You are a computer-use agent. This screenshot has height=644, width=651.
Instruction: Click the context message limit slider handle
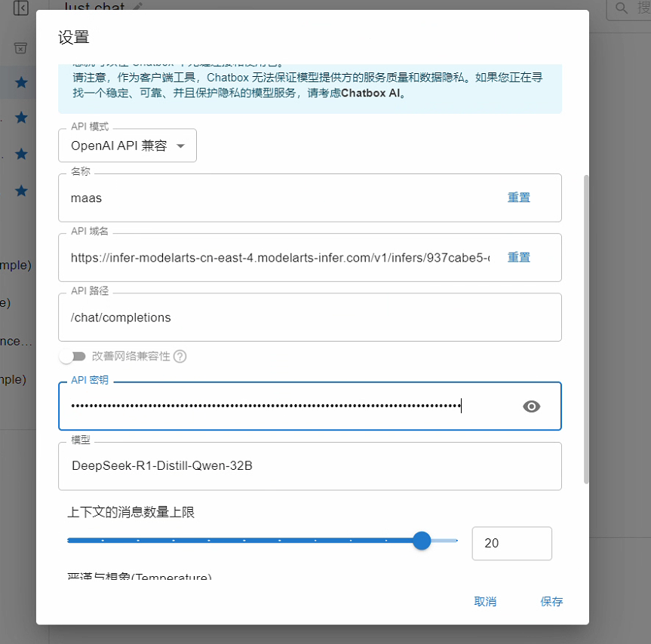coord(422,541)
